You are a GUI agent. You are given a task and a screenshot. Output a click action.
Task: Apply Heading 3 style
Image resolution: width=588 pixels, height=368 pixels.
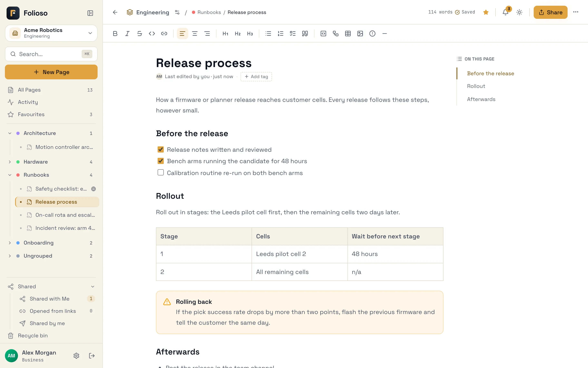coord(250,34)
